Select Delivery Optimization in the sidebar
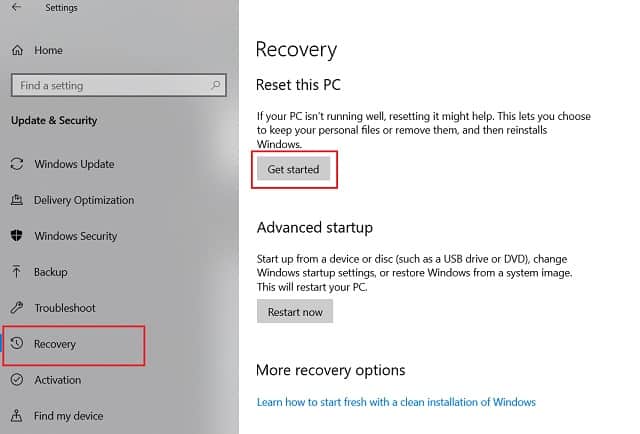Screen dimensions: 640x434 tap(84, 200)
